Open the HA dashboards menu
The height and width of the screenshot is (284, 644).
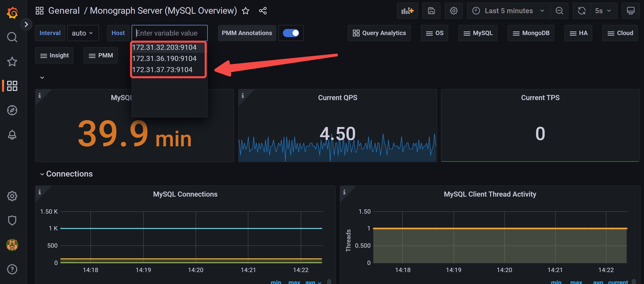[578, 33]
